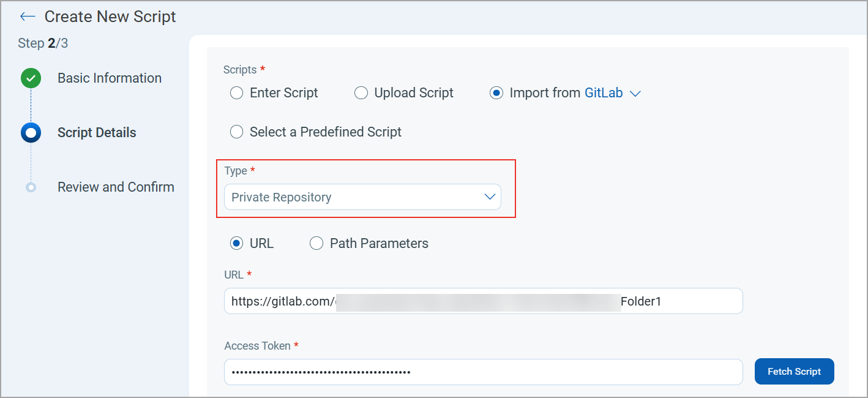The width and height of the screenshot is (868, 398).
Task: Go to the Basic Information step
Action: pos(110,78)
